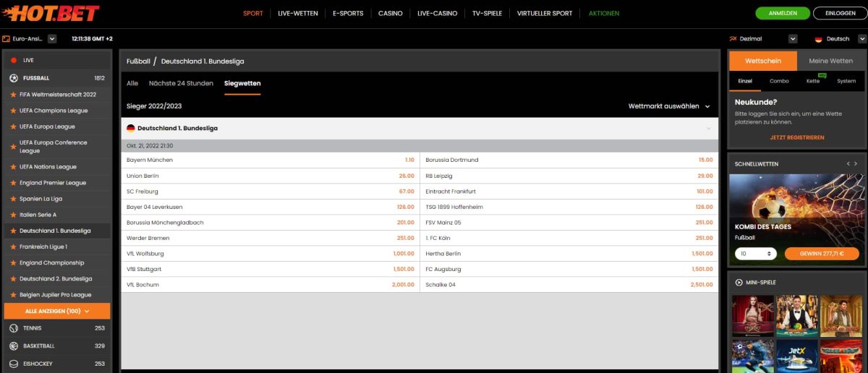The image size is (868, 373).
Task: Click the Fußball breadcrumb link
Action: click(x=138, y=61)
